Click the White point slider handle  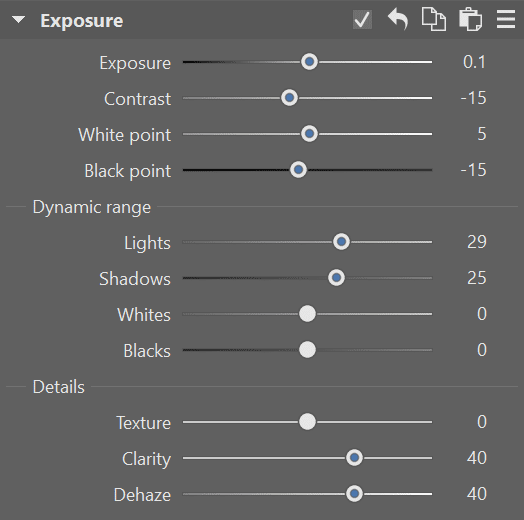coord(309,134)
